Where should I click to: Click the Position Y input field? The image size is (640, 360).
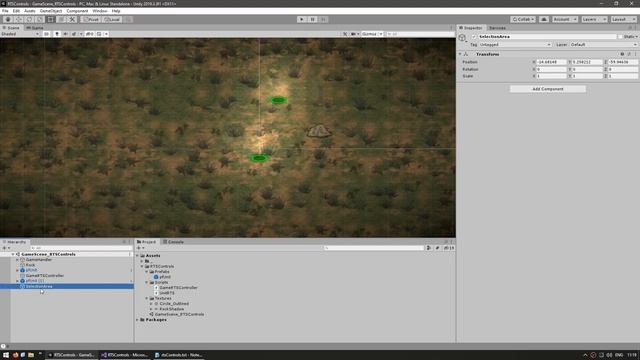tap(587, 62)
